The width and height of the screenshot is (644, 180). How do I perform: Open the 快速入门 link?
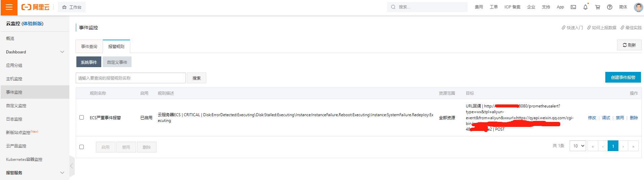coord(575,28)
